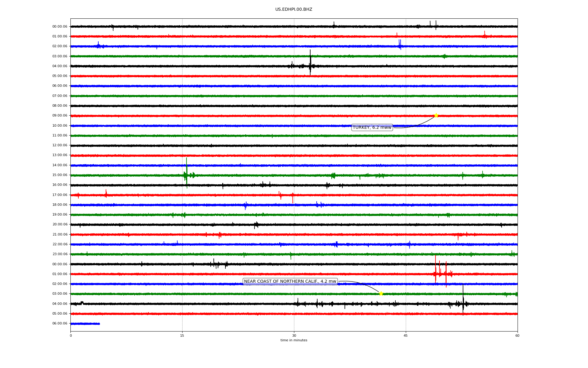The width and height of the screenshot is (588, 368).
Task: Click the short partial blue trace in the last row
Action: coord(85,324)
